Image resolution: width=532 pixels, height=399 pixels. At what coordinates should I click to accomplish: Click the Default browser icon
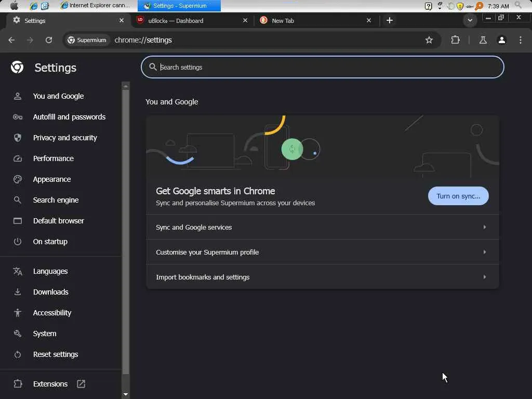(x=18, y=221)
